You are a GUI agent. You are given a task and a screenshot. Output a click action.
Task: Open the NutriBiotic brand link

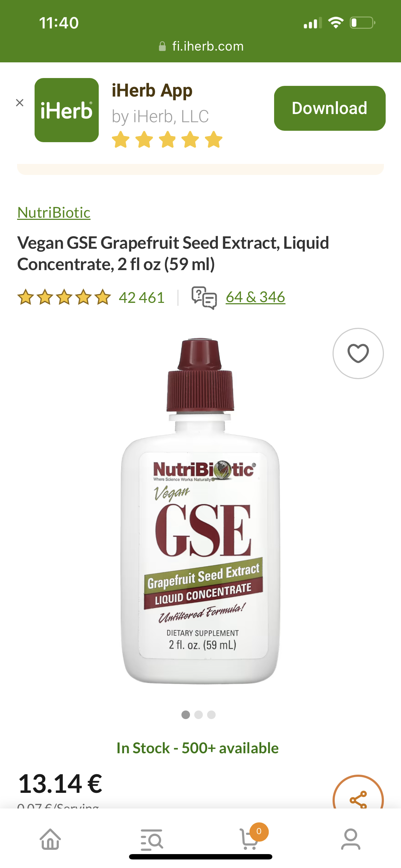[54, 213]
